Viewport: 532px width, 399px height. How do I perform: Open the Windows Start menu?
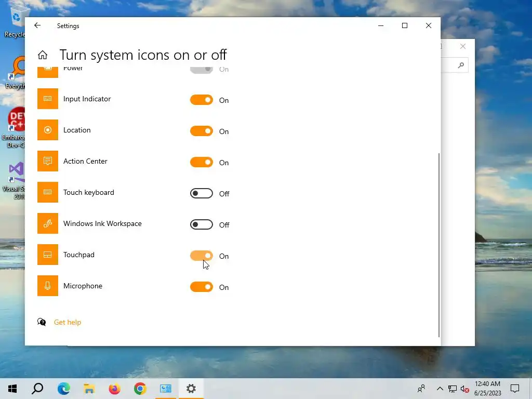click(x=12, y=389)
